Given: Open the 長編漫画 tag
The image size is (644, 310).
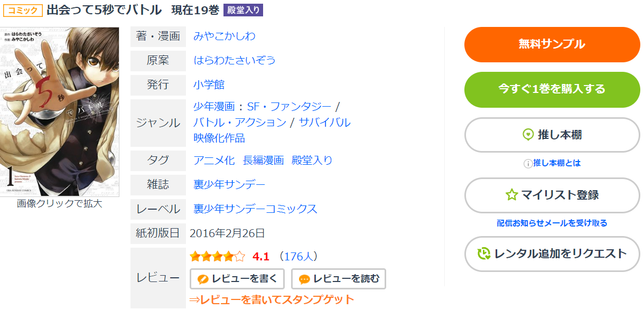Looking at the screenshot, I should 263,161.
